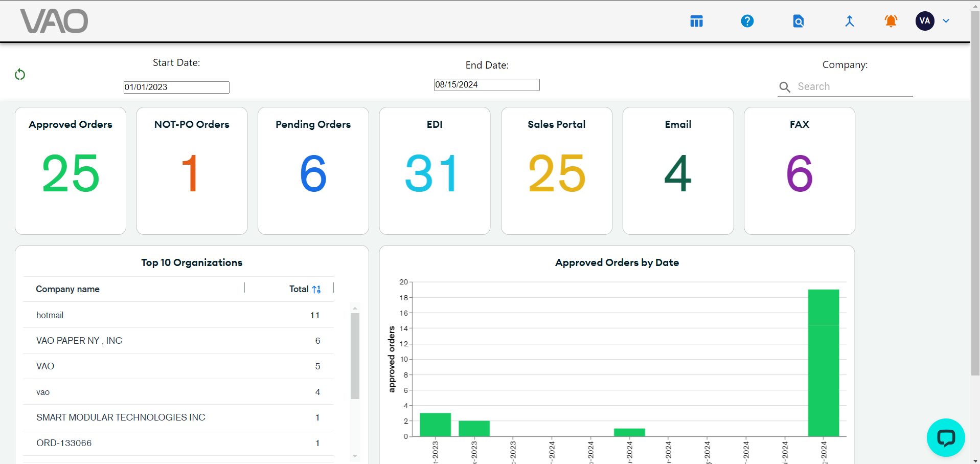Screen dimensions: 980x464
Task: Click the refresh icon below the VAO logo
Action: [x=20, y=74]
